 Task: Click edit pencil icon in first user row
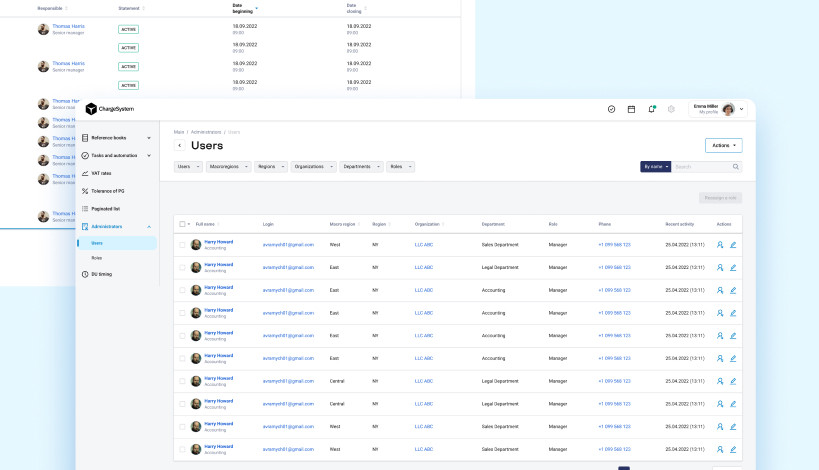733,244
